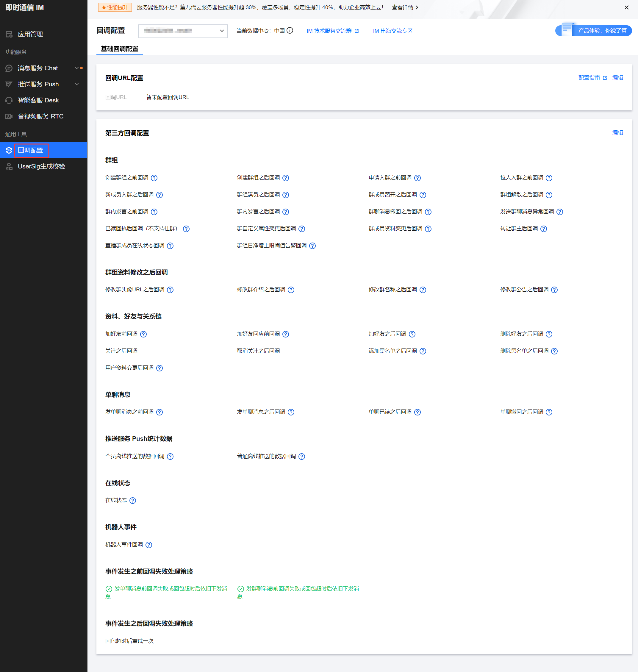The width and height of the screenshot is (638, 672).
Task: Click help icon beside 机器人事件回调
Action: pyautogui.click(x=148, y=545)
